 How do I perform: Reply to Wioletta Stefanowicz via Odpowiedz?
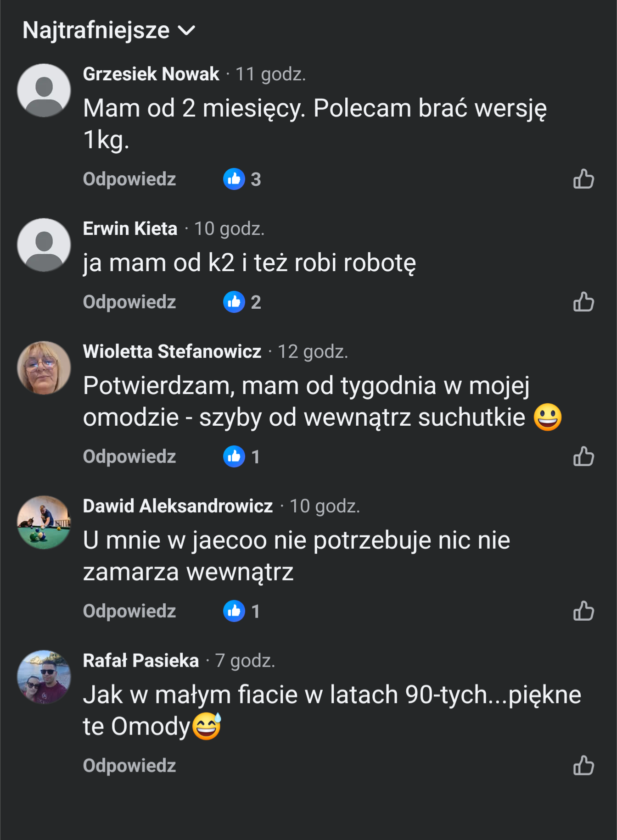tap(129, 456)
